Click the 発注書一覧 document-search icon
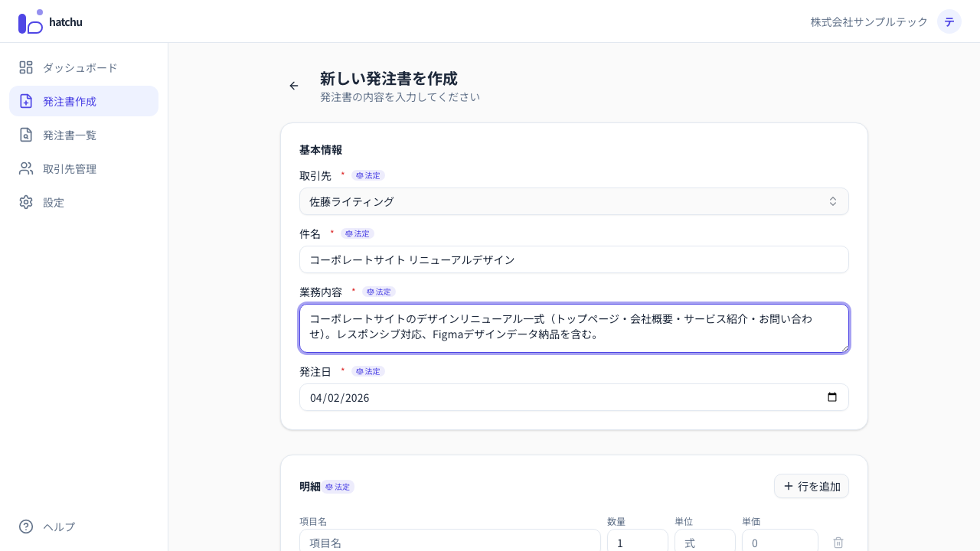This screenshot has height=551, width=980. pos(26,135)
